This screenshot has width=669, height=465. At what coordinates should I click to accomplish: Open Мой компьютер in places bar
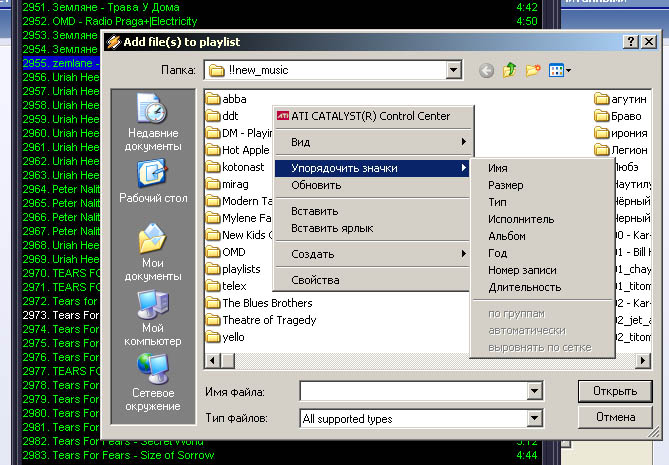(153, 318)
